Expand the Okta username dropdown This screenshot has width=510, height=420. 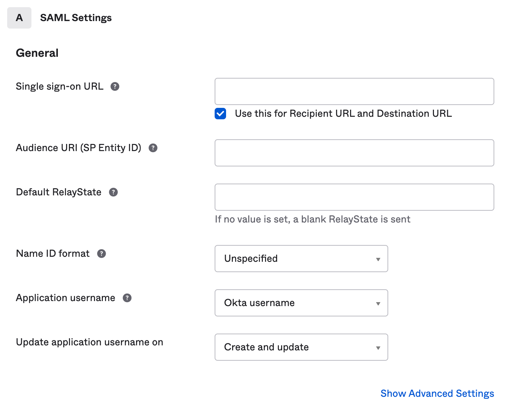tap(301, 303)
